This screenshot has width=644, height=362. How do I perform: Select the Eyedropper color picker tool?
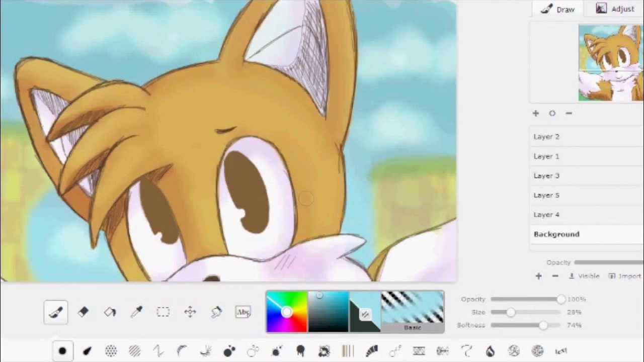tap(136, 312)
